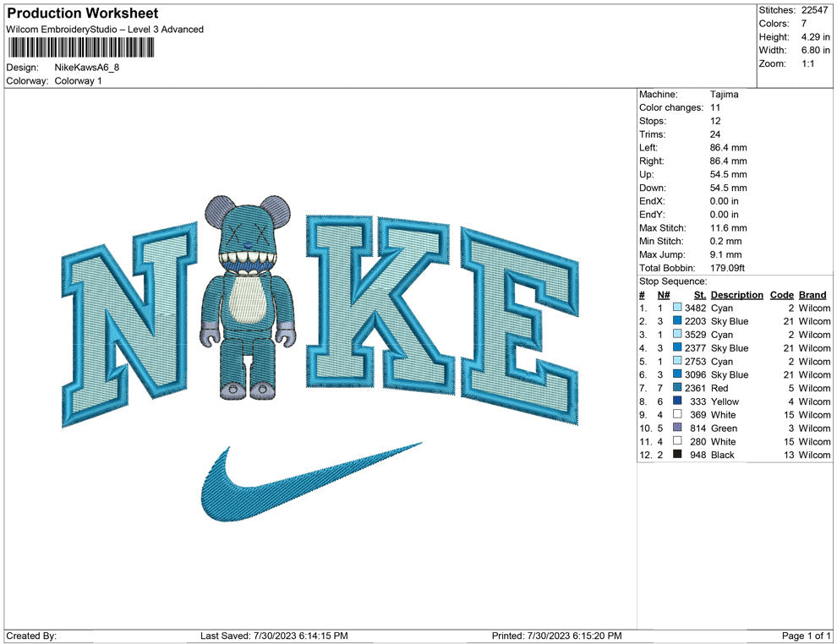Click the 'Stop Sequence:' label
The height and width of the screenshot is (644, 837).
(x=673, y=281)
